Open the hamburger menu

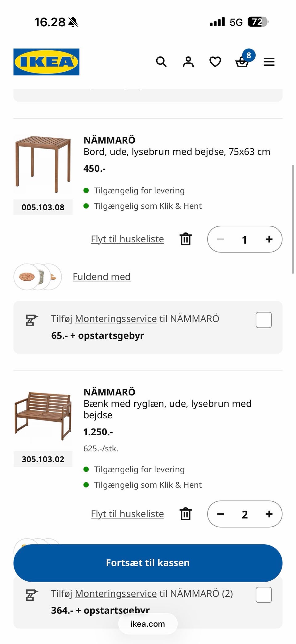coord(269,62)
